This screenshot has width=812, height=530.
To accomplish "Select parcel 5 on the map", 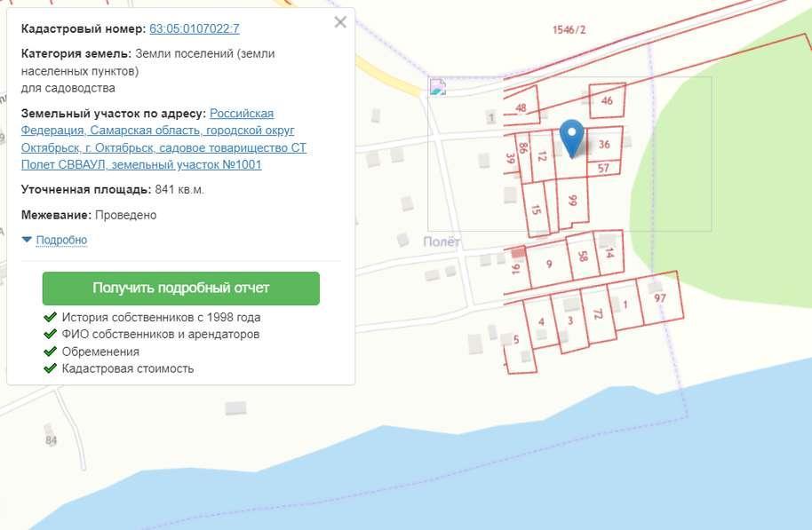I will pos(516,340).
